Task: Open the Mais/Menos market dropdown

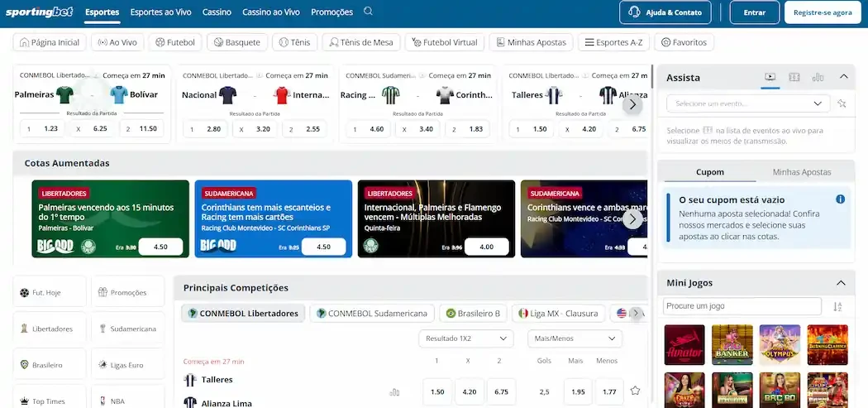Action: click(575, 338)
